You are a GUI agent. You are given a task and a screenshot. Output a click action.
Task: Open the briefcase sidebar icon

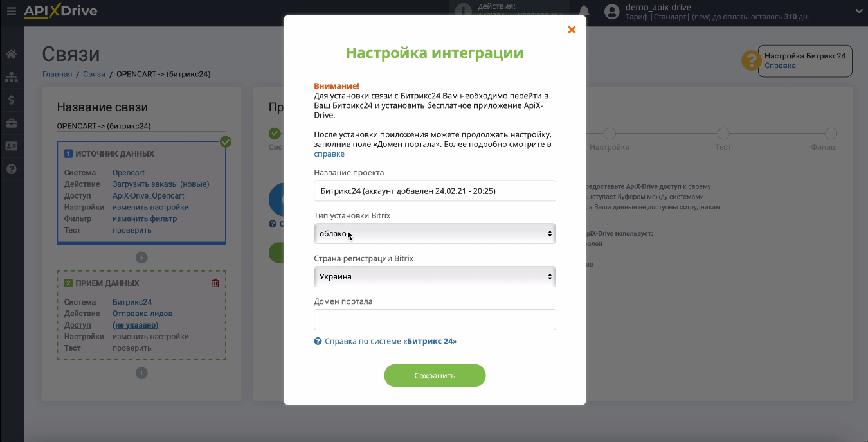click(x=11, y=123)
